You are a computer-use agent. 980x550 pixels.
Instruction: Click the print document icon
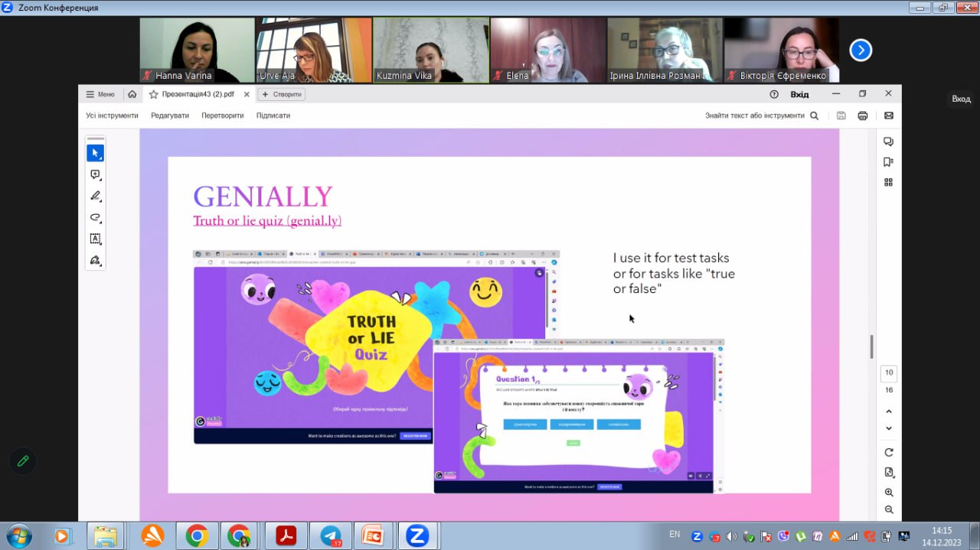pos(863,116)
